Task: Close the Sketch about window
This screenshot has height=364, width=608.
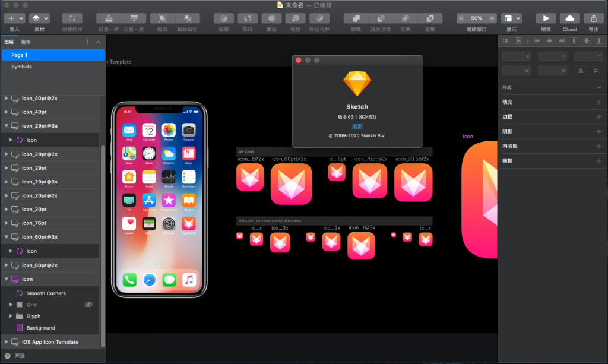Action: pos(298,60)
